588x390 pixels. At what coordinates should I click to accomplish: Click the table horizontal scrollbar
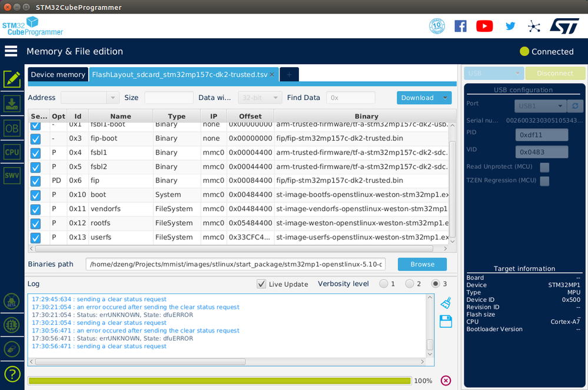click(x=234, y=249)
